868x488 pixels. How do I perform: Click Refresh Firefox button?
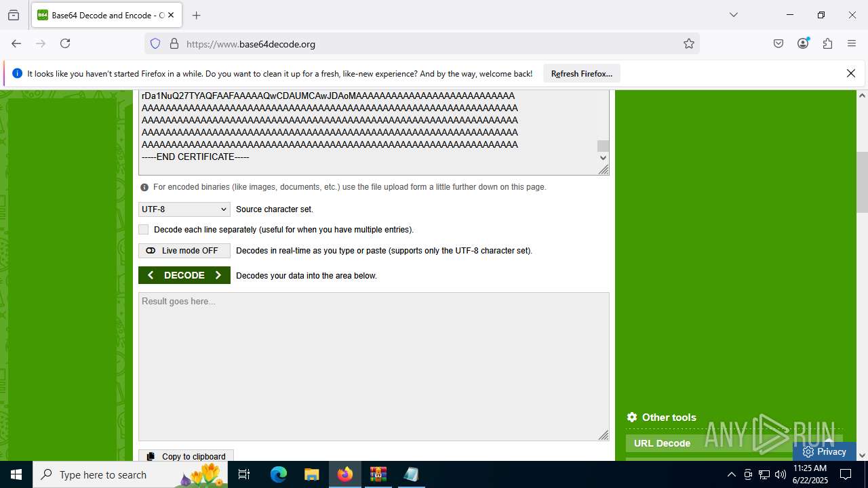click(x=582, y=74)
